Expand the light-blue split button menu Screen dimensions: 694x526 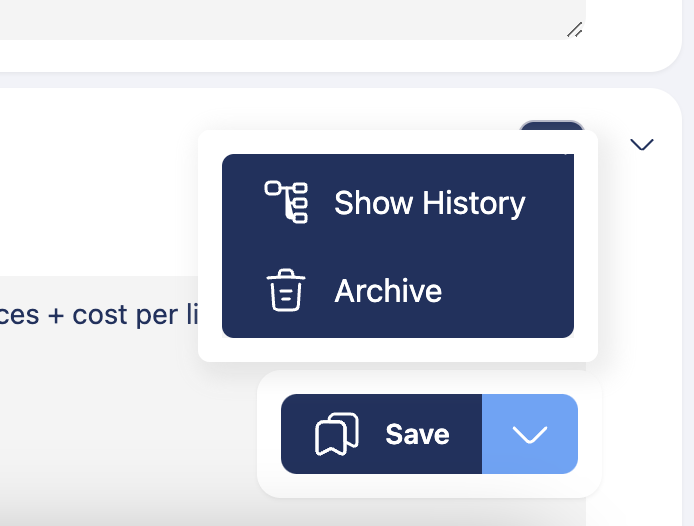pos(530,434)
